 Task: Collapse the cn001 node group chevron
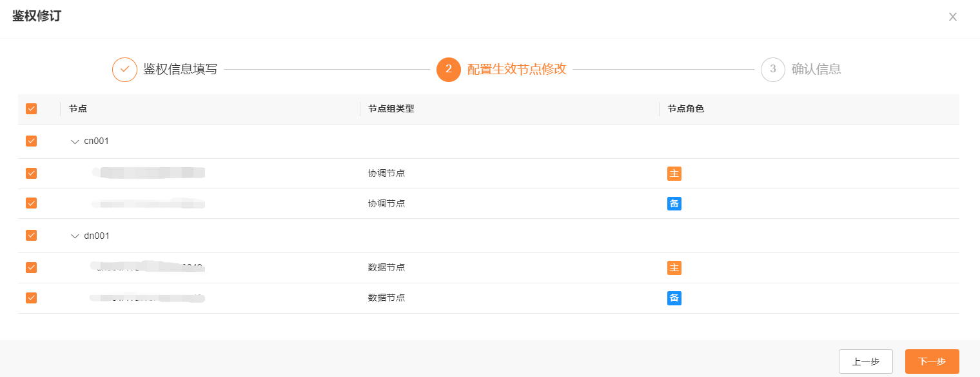(75, 141)
